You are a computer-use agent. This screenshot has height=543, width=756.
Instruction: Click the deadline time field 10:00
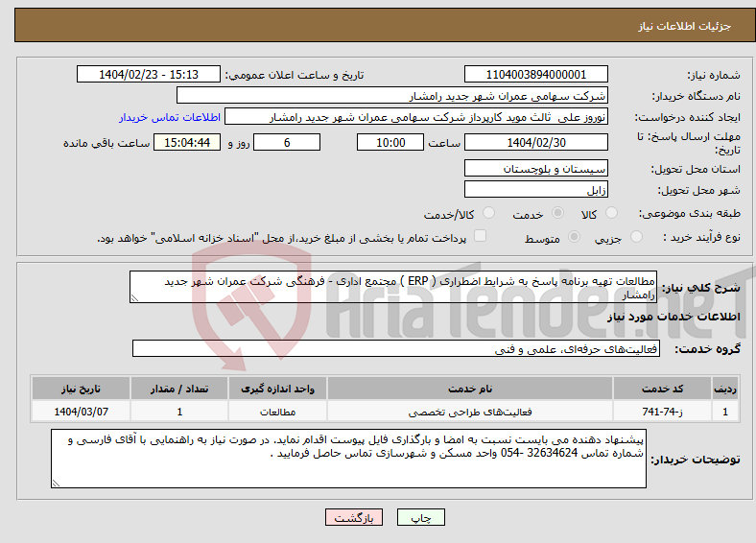pyautogui.click(x=390, y=142)
